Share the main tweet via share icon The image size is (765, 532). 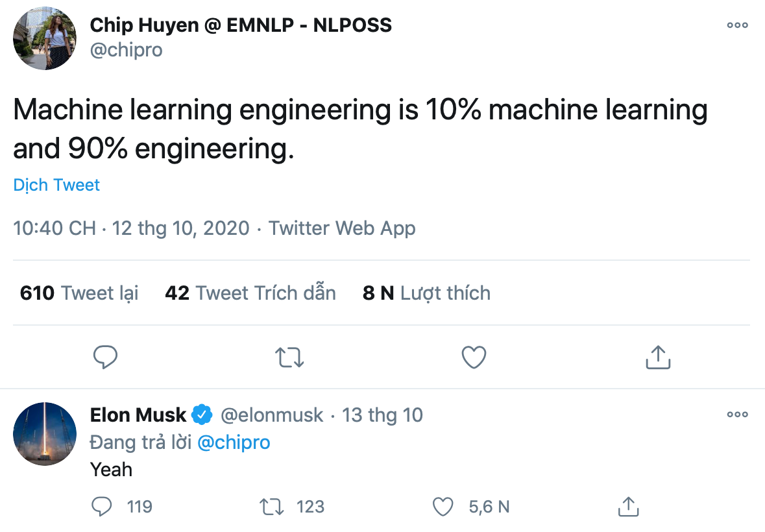pos(658,357)
